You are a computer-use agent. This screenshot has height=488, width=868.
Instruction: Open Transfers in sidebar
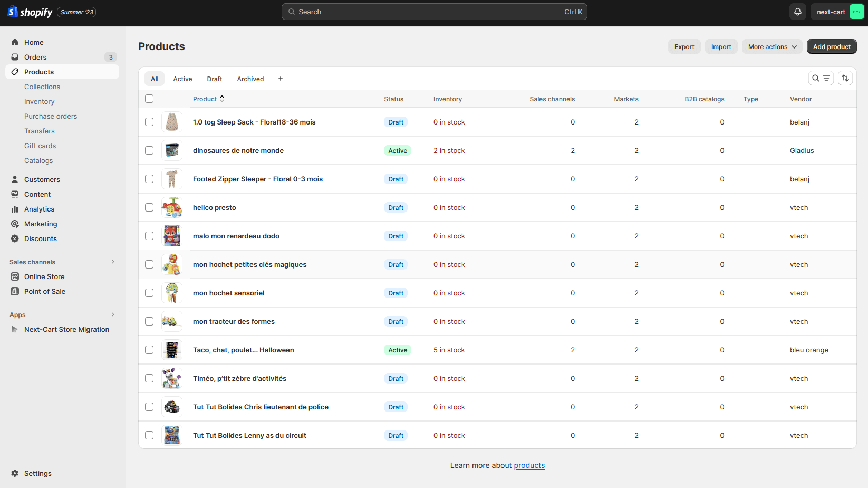(x=40, y=131)
